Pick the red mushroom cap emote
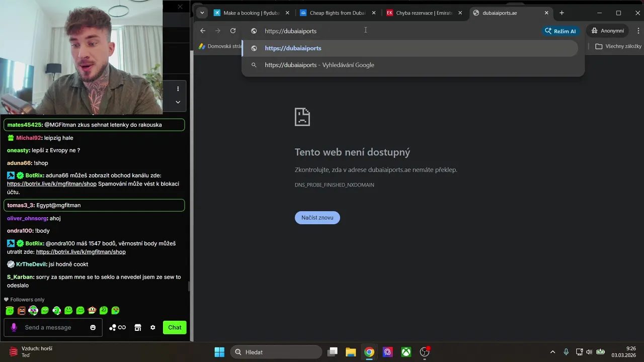 (x=92, y=311)
